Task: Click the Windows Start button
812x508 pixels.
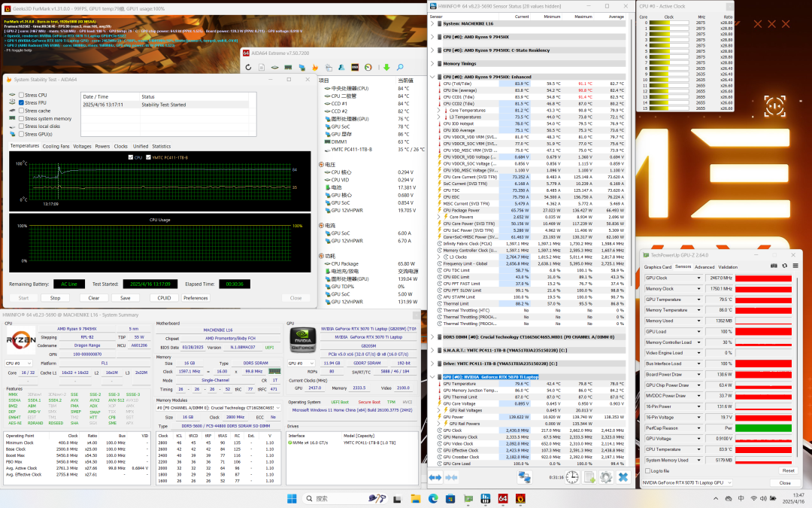Action: [292, 499]
